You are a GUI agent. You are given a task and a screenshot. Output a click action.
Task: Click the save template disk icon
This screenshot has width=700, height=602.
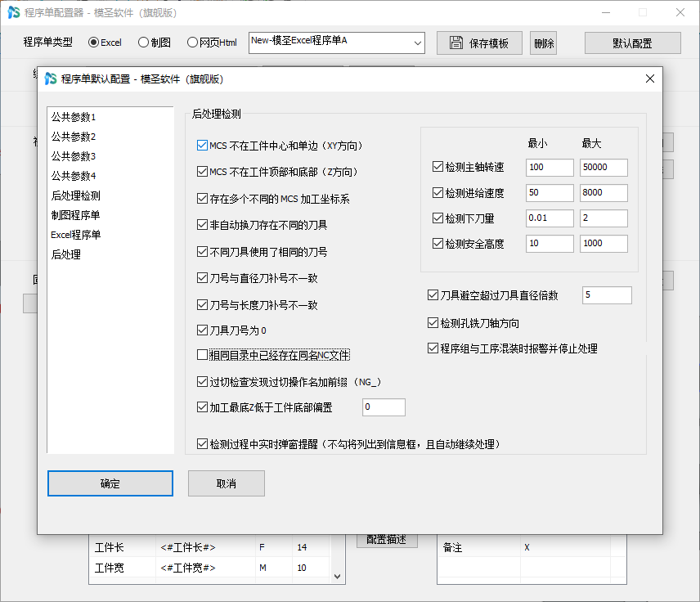[x=455, y=43]
